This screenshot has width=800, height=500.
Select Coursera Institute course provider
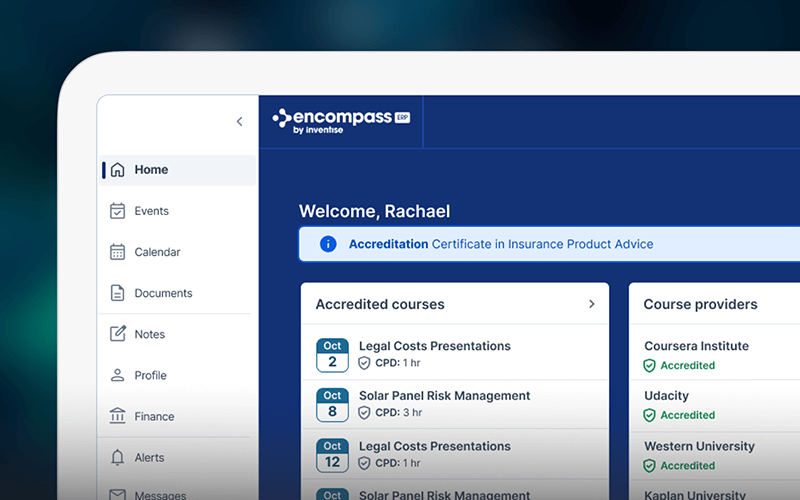coord(696,346)
